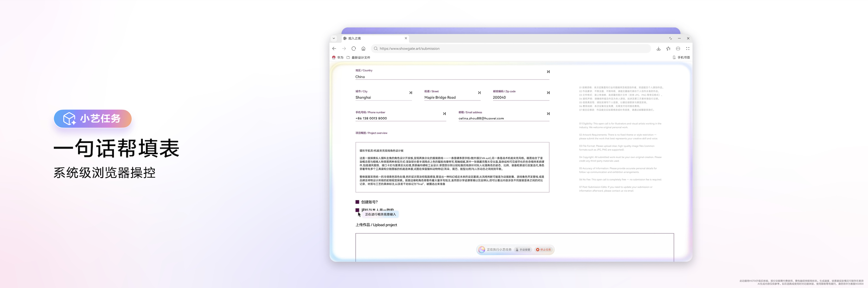Toggle the 创建账号? checkbox
This screenshot has width=868, height=288.
357,202
